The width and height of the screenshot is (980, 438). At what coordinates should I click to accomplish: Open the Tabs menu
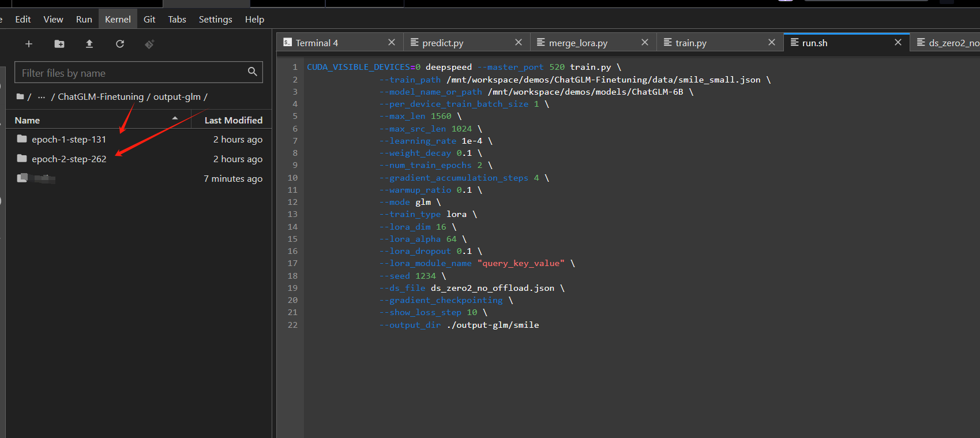(177, 19)
